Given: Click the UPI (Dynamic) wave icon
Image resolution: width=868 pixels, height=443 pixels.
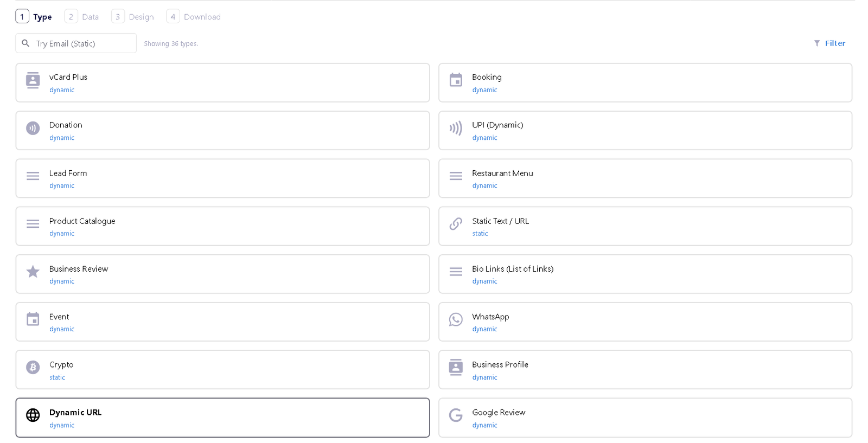Looking at the screenshot, I should (456, 128).
